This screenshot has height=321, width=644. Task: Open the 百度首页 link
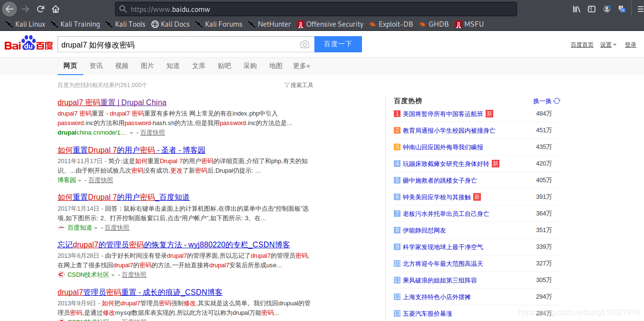click(582, 45)
